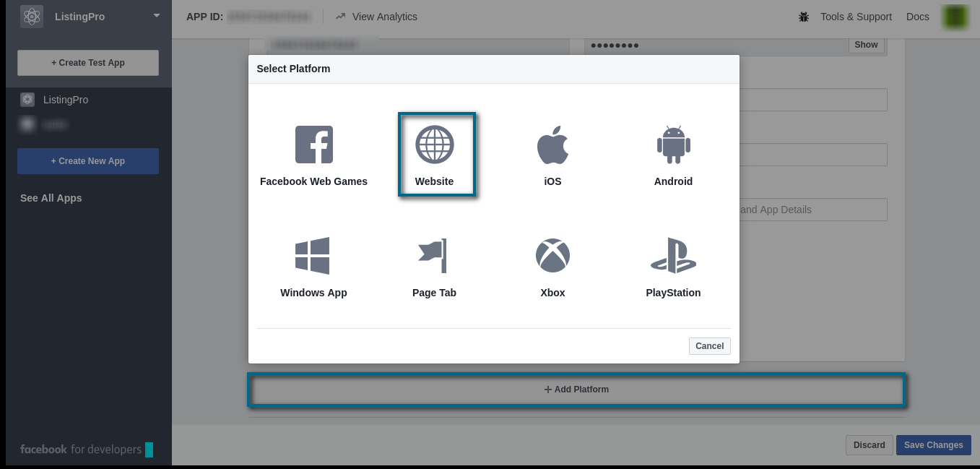This screenshot has height=469, width=980.
Task: Pick the Xbox logo platform
Action: 552,256
